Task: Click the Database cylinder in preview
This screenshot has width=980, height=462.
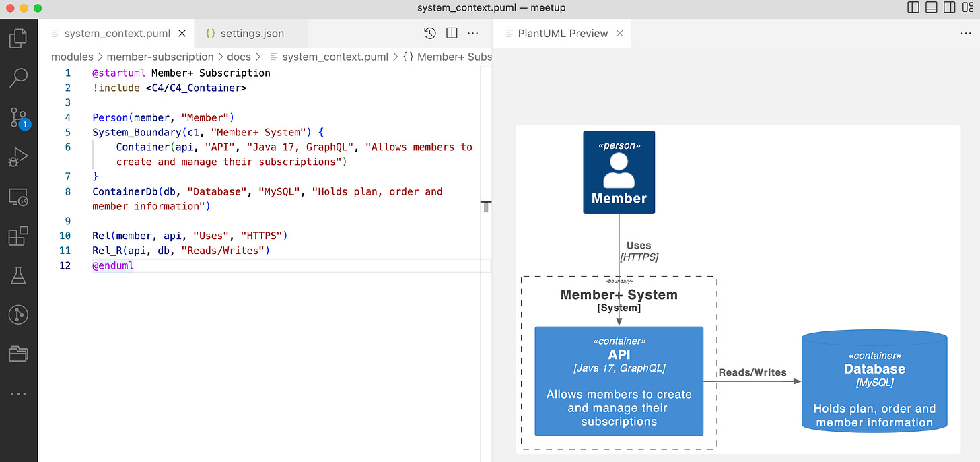Action: point(874,381)
